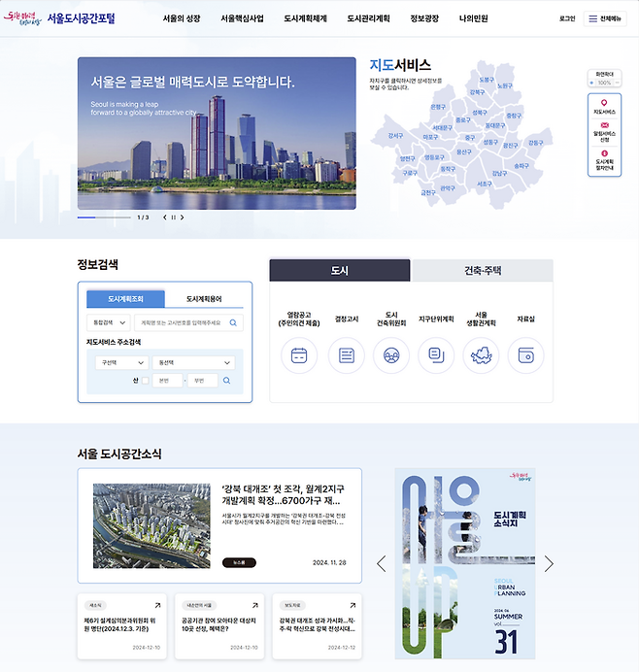Open the 구선택 district dropdown
This screenshot has height=672, width=639.
[121, 362]
